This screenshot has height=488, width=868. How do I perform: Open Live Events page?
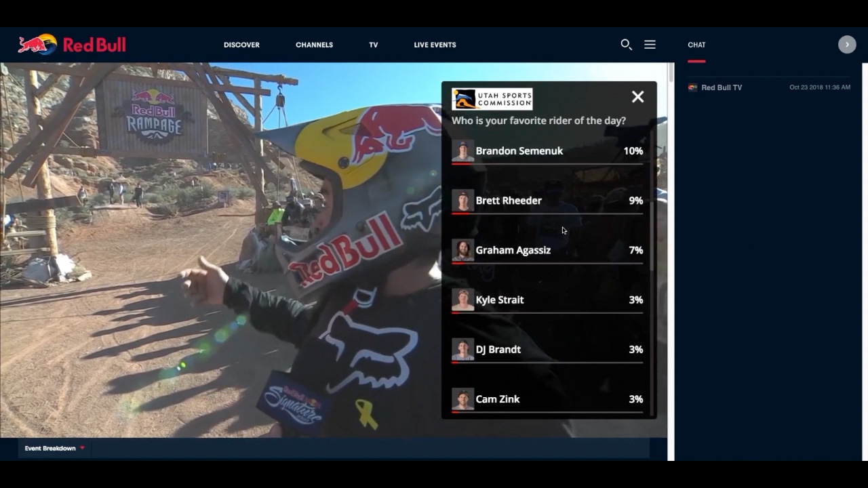click(x=435, y=45)
